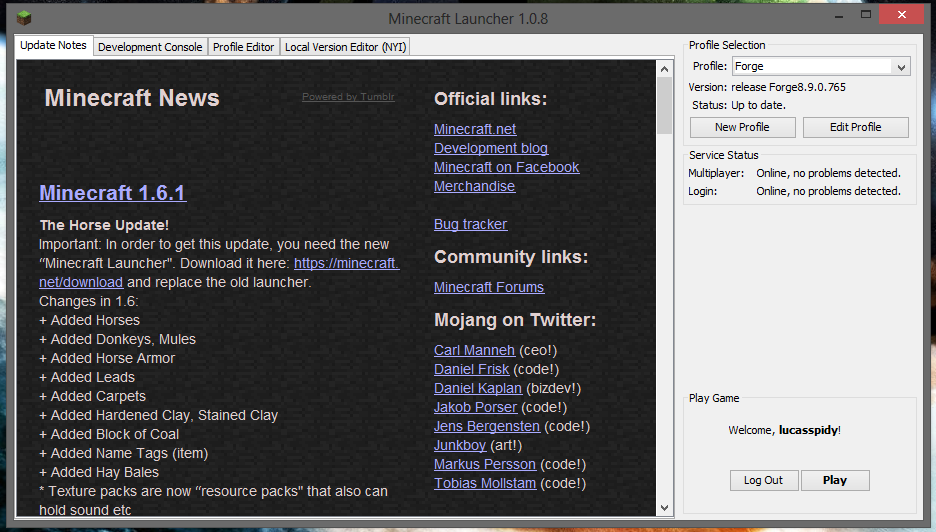936x532 pixels.
Task: Follow the https://minecraft.net/download link
Action: (346, 263)
